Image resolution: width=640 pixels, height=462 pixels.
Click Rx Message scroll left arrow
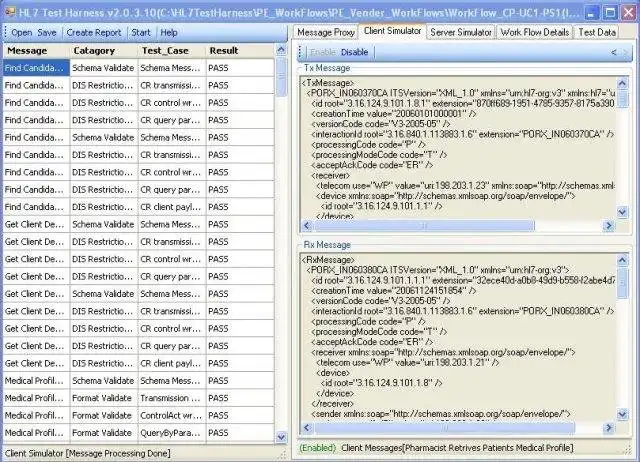coord(307,428)
